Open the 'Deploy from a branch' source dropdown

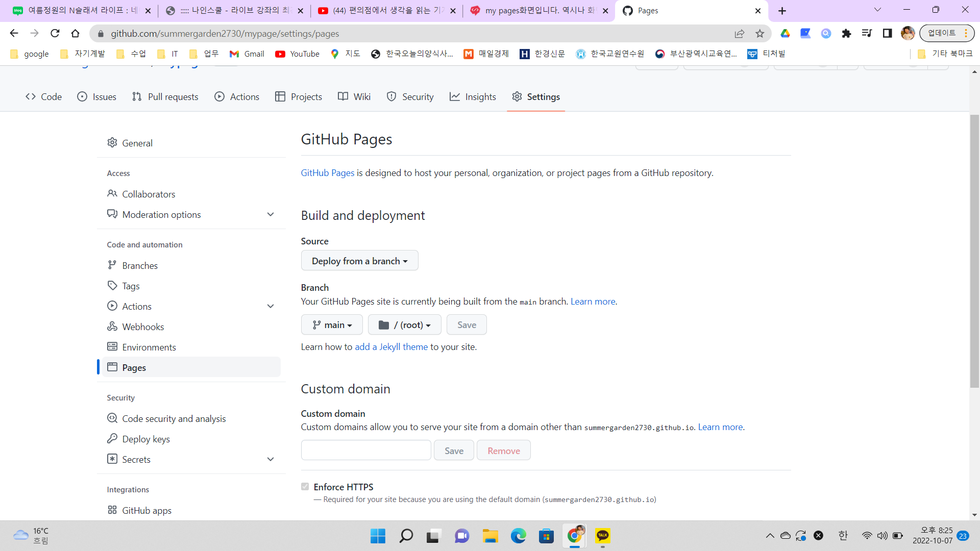coord(360,261)
